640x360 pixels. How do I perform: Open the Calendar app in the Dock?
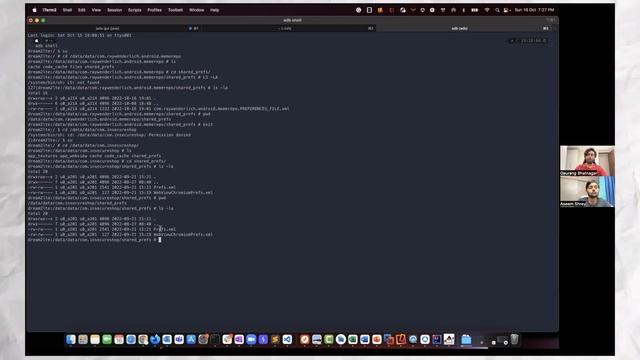click(x=119, y=339)
